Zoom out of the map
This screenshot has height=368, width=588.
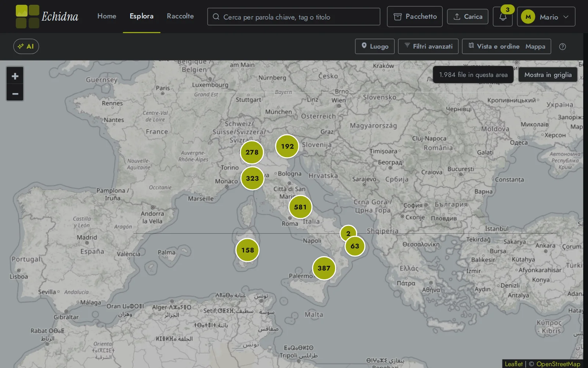pyautogui.click(x=15, y=93)
